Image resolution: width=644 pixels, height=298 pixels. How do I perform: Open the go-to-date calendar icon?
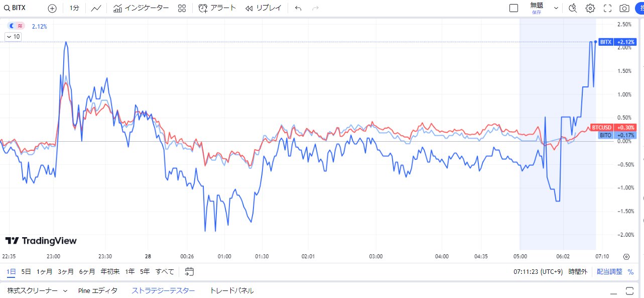click(x=189, y=271)
